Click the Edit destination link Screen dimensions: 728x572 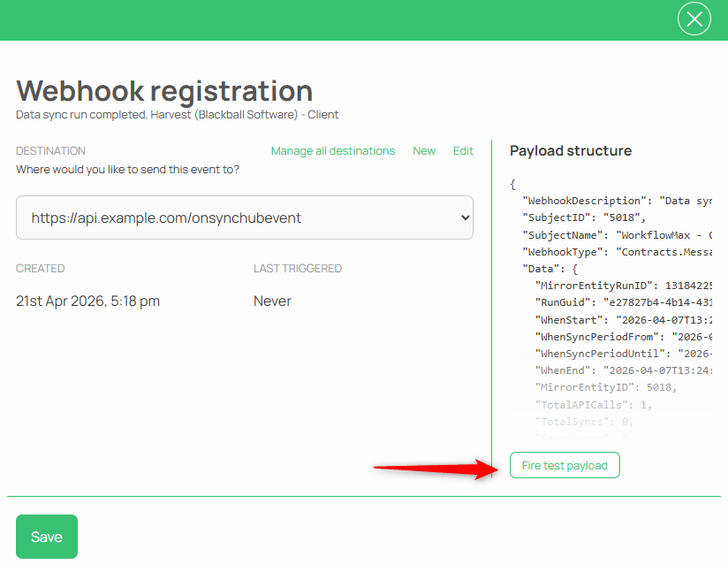click(x=463, y=151)
